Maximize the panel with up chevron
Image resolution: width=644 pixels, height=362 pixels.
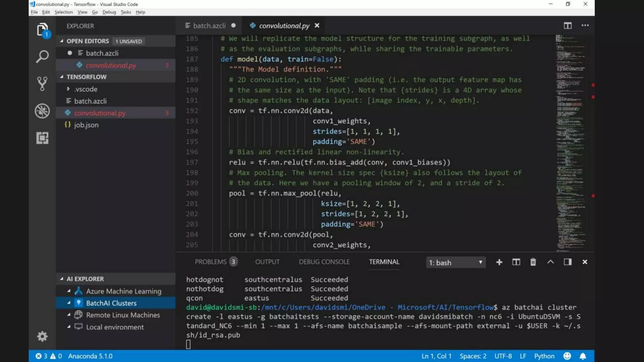click(x=550, y=262)
